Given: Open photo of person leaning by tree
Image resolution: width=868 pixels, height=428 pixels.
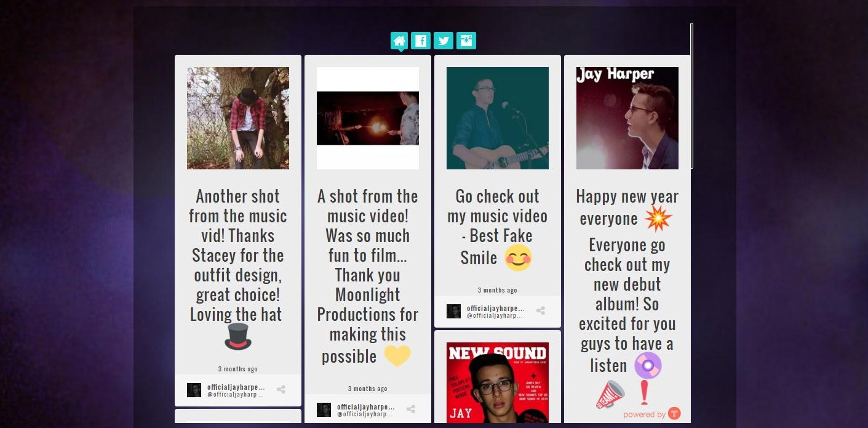Looking at the screenshot, I should tap(238, 118).
